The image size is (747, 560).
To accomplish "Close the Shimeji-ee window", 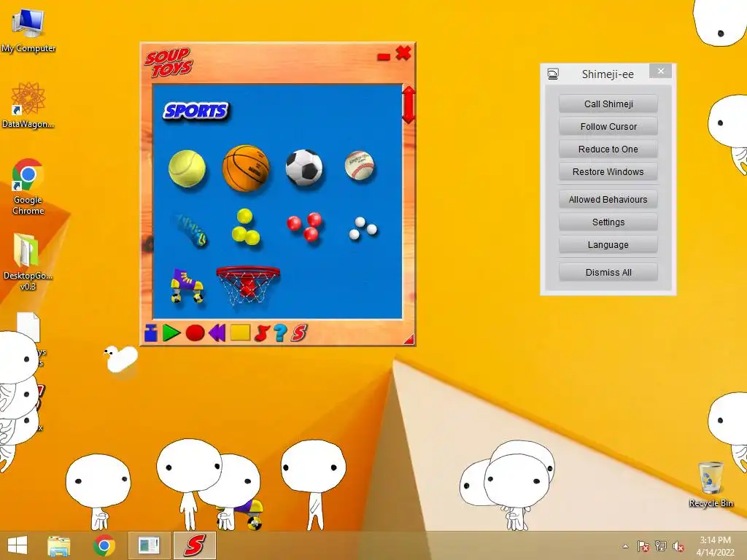I will [660, 71].
